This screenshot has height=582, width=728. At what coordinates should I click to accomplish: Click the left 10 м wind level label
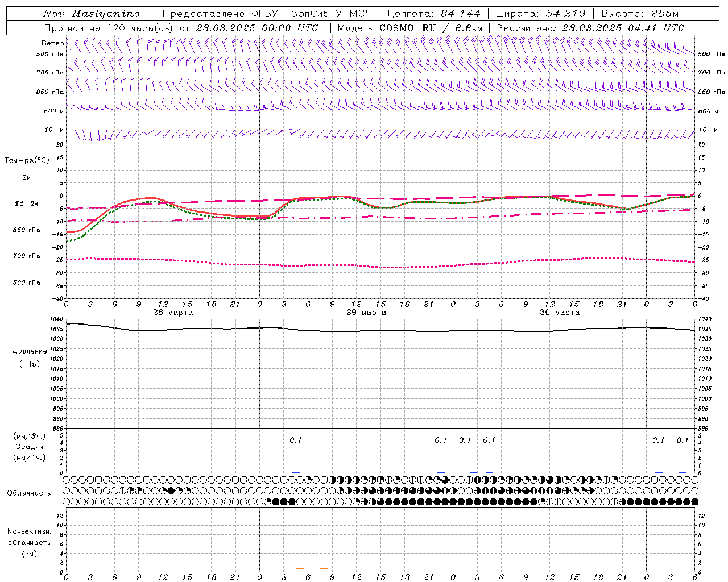click(55, 130)
